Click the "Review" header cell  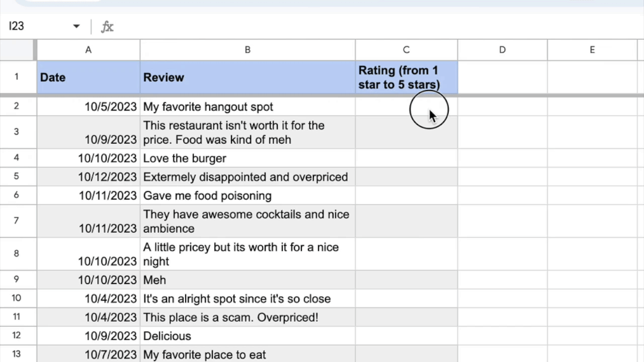coord(247,77)
